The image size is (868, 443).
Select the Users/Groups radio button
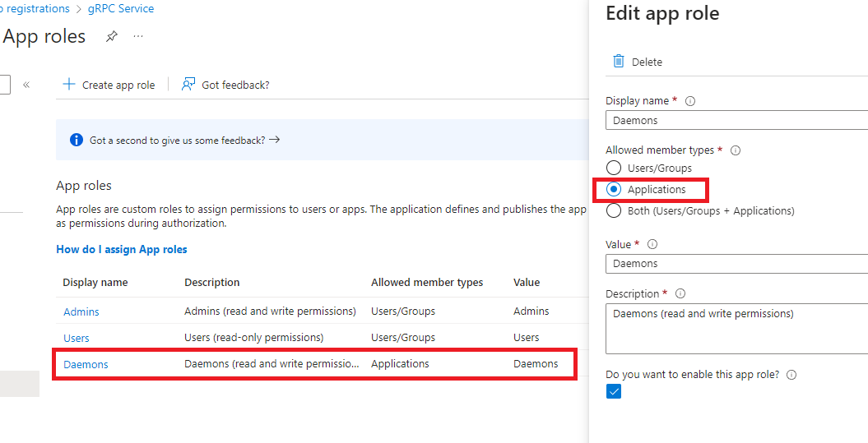click(x=614, y=168)
